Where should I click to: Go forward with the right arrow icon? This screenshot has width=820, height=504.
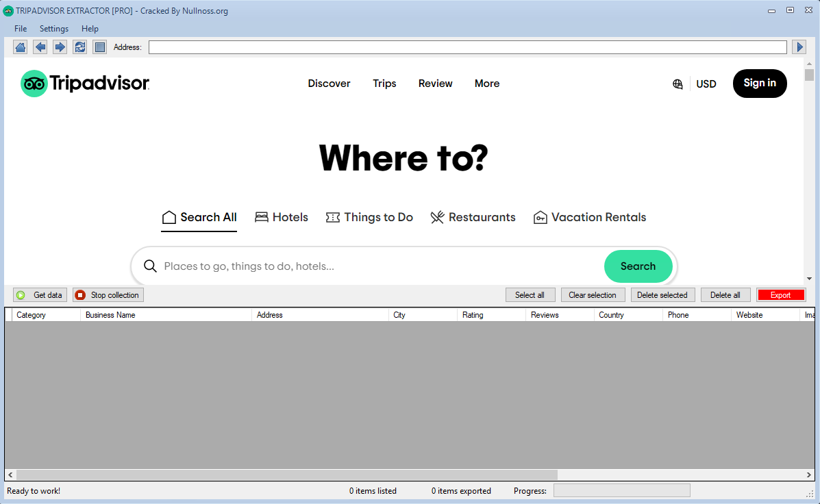coord(60,47)
